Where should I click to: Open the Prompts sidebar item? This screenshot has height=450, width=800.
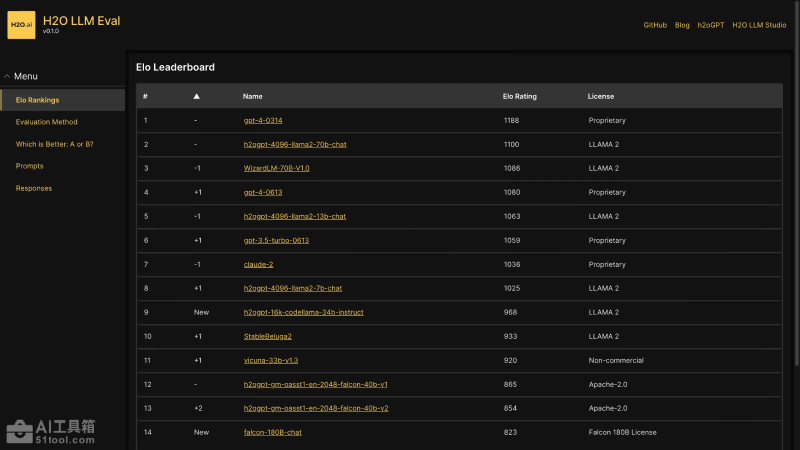[x=30, y=166]
